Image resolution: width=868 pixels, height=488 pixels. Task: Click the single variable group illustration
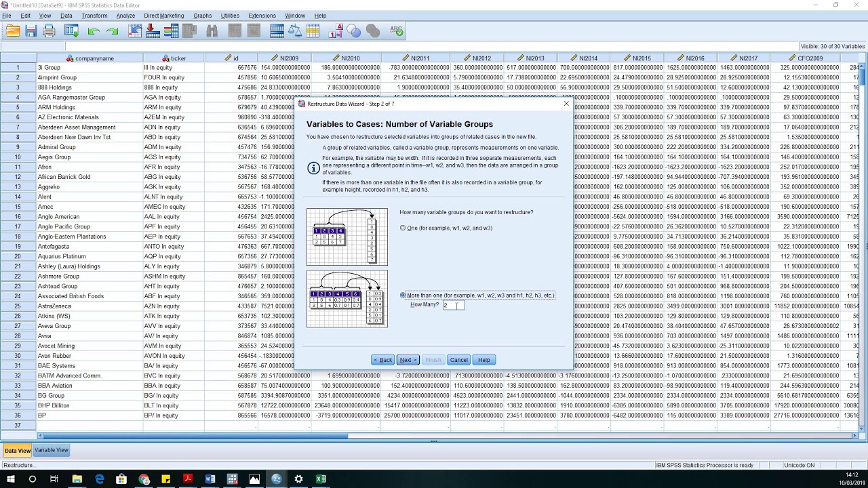pyautogui.click(x=347, y=237)
